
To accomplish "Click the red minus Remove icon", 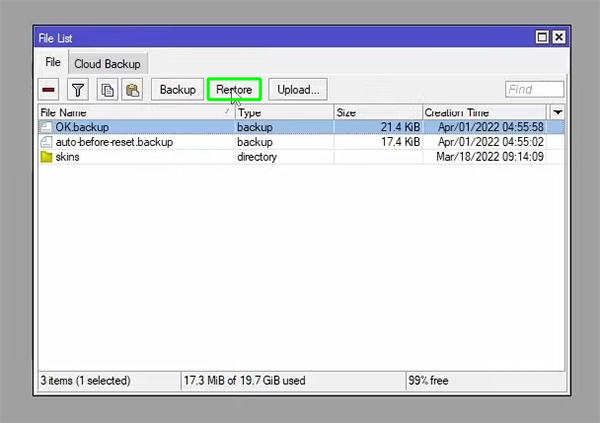I will point(50,90).
